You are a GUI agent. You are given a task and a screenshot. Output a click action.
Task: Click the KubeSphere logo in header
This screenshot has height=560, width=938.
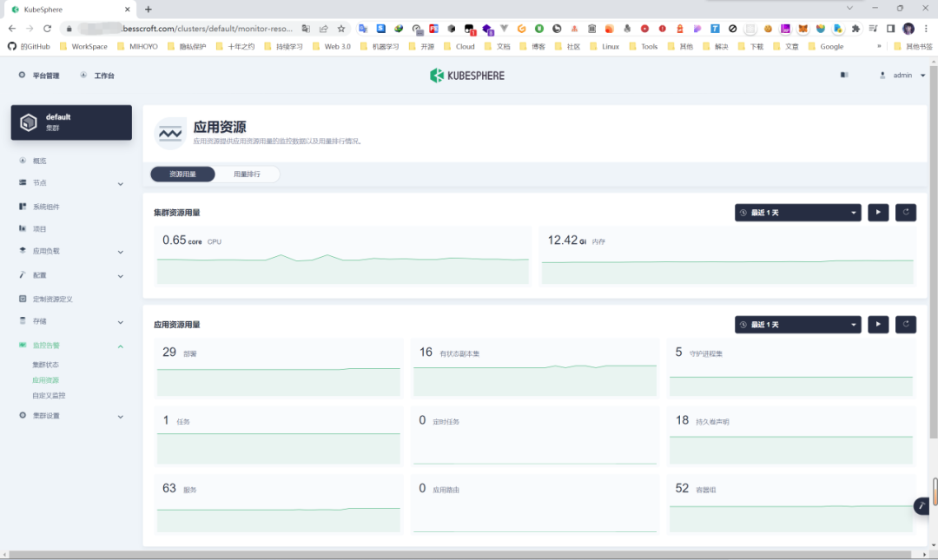(x=467, y=76)
